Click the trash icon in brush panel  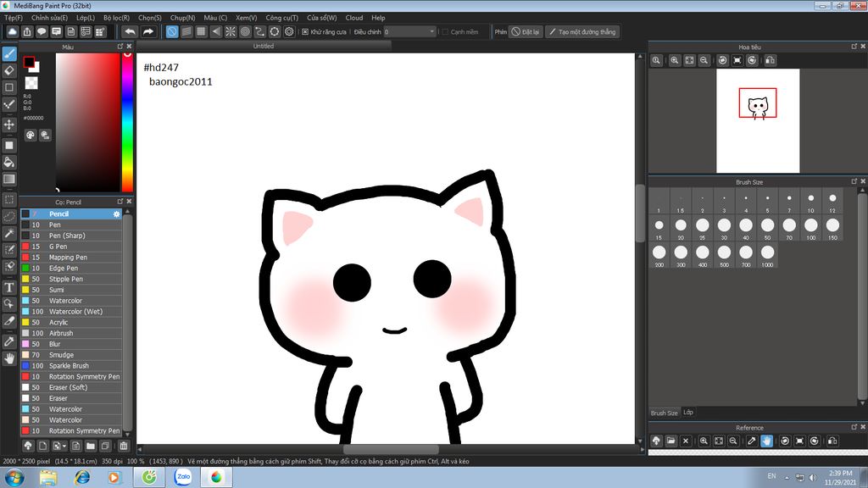(123, 445)
